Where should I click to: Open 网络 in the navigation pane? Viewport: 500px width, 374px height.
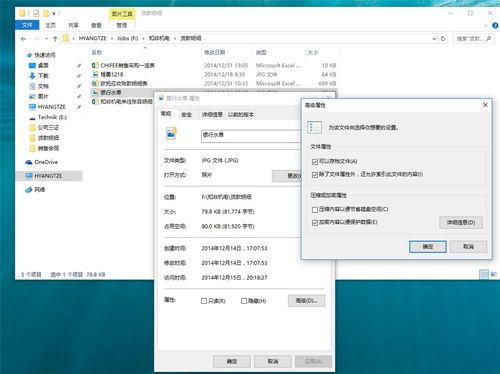(39, 189)
